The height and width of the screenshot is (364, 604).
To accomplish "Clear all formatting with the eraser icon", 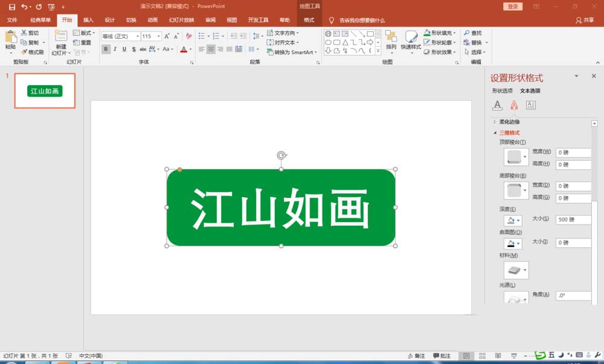I will [x=188, y=36].
